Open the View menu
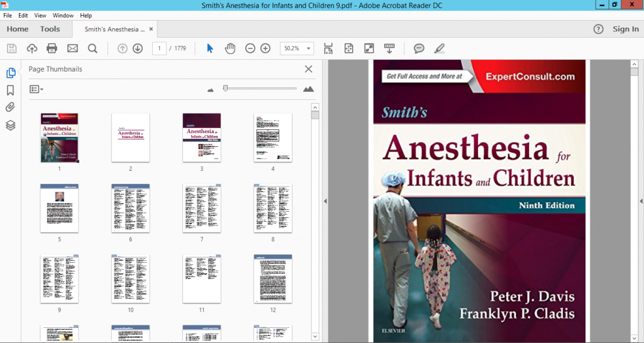This screenshot has width=644, height=343. click(40, 15)
